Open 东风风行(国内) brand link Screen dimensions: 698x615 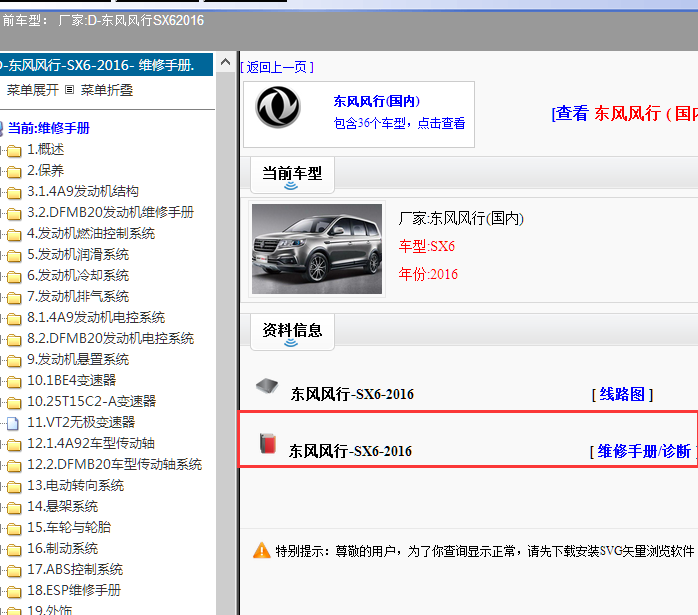[x=377, y=101]
